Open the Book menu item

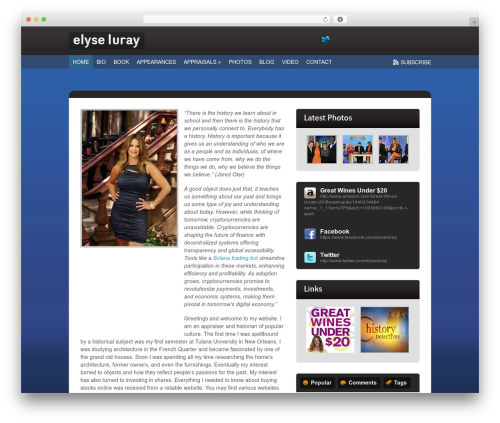pyautogui.click(x=121, y=62)
